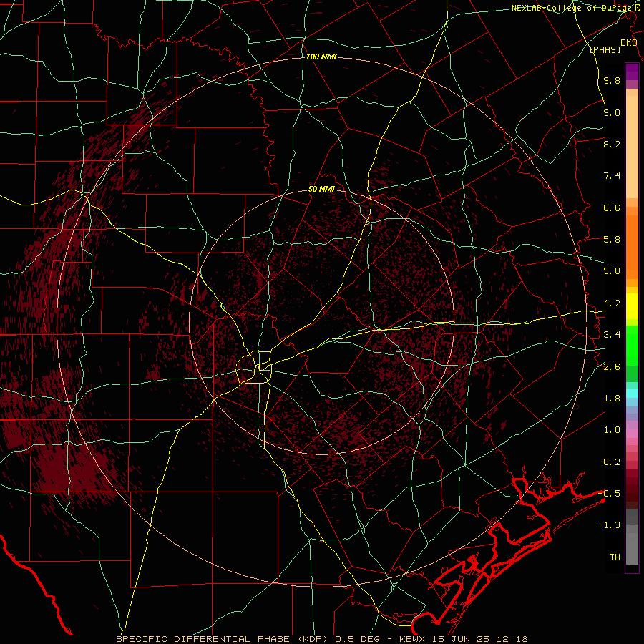Click the yellow highway loop at the radar center city
This screenshot has width=644, height=644.
[x=255, y=367]
